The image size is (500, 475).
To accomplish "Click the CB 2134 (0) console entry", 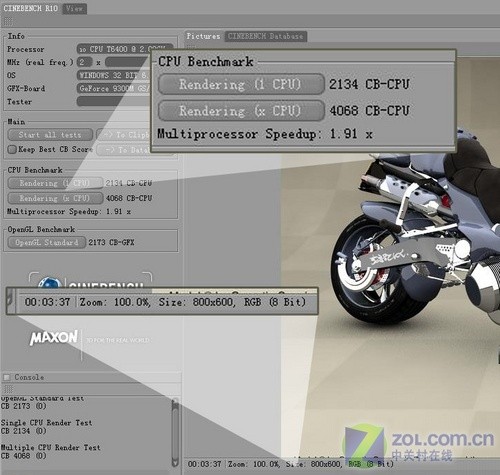I will (x=24, y=431).
